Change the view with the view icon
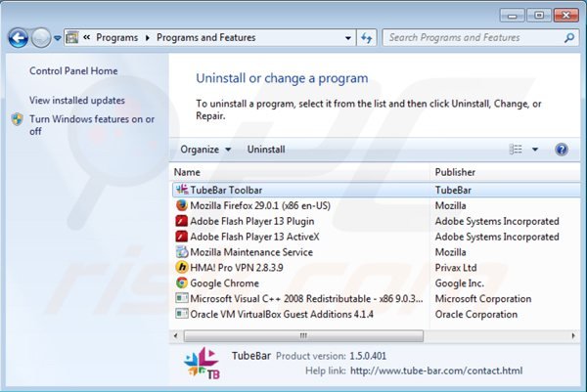 point(516,150)
